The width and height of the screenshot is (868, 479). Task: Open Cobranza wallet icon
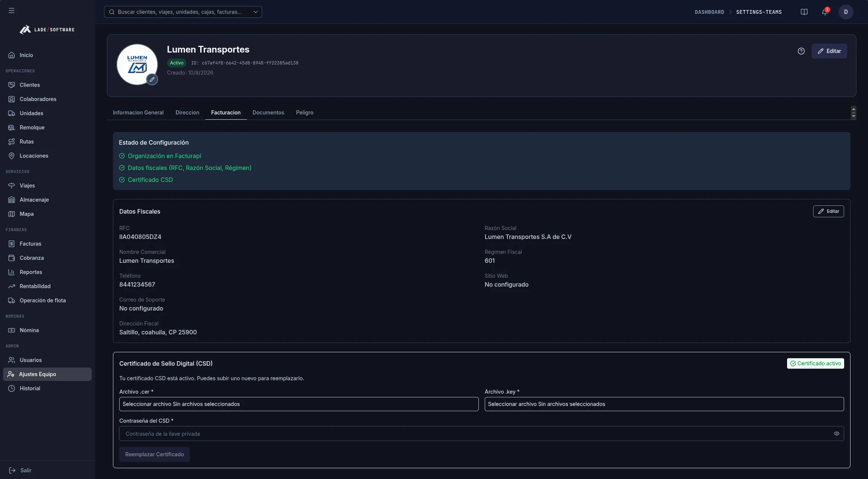point(12,258)
